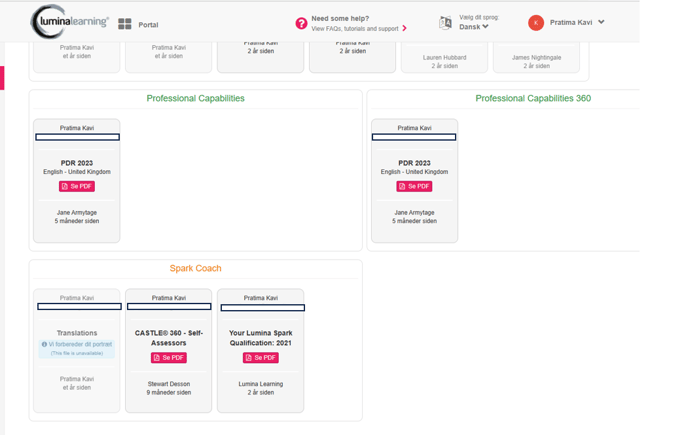Viewport: 688px width, 435px height.
Task: Open Se PDF for Professional Capabilities PDR 2023
Action: [x=77, y=186]
